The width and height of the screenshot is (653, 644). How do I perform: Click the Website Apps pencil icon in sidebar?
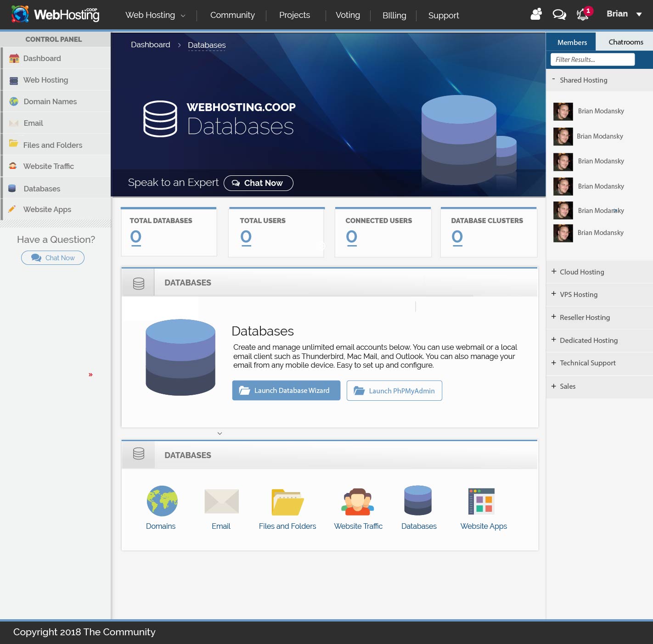pos(12,209)
